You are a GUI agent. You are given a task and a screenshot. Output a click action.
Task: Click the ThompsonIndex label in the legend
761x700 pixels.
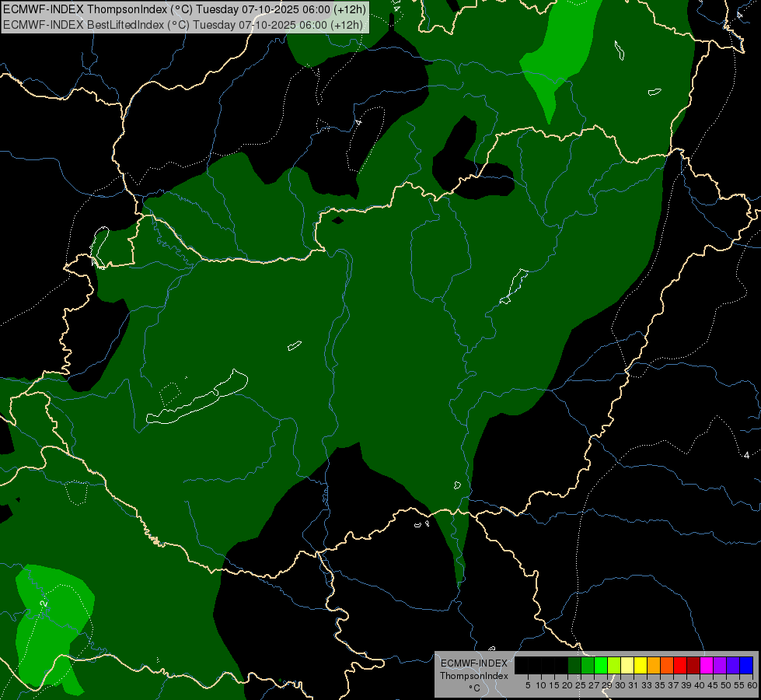click(473, 676)
